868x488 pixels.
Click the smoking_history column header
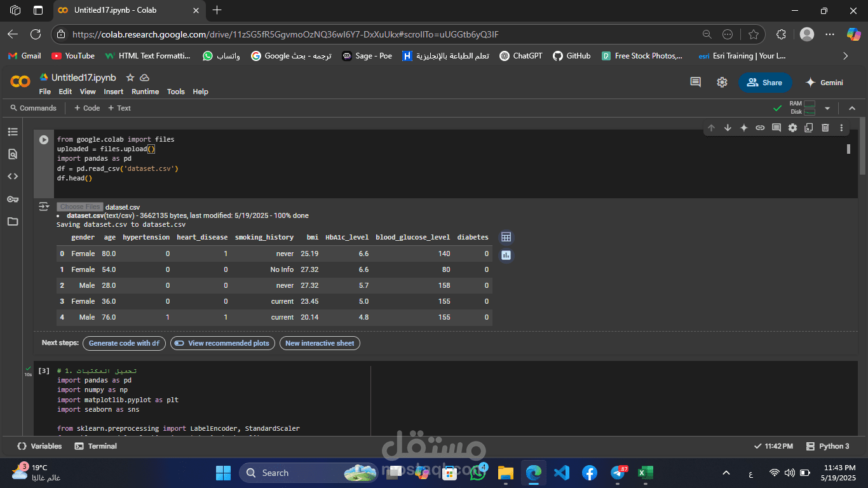tap(264, 237)
